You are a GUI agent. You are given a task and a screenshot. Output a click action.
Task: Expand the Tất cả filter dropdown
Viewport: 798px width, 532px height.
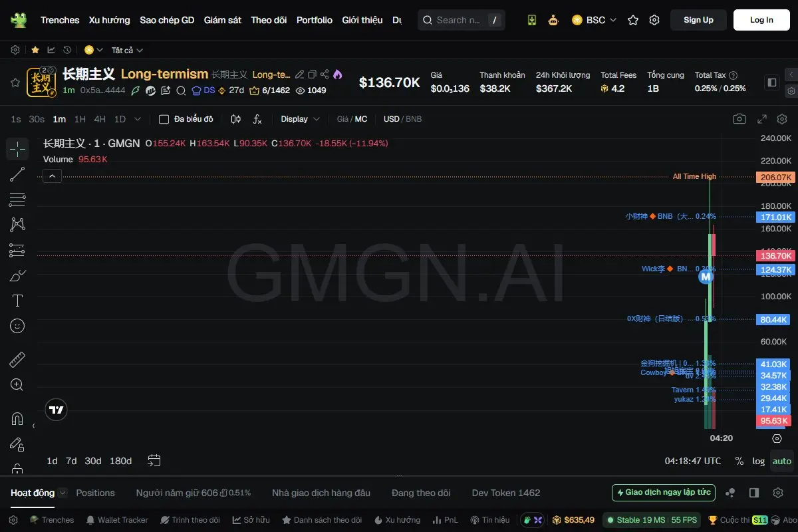[x=127, y=50]
